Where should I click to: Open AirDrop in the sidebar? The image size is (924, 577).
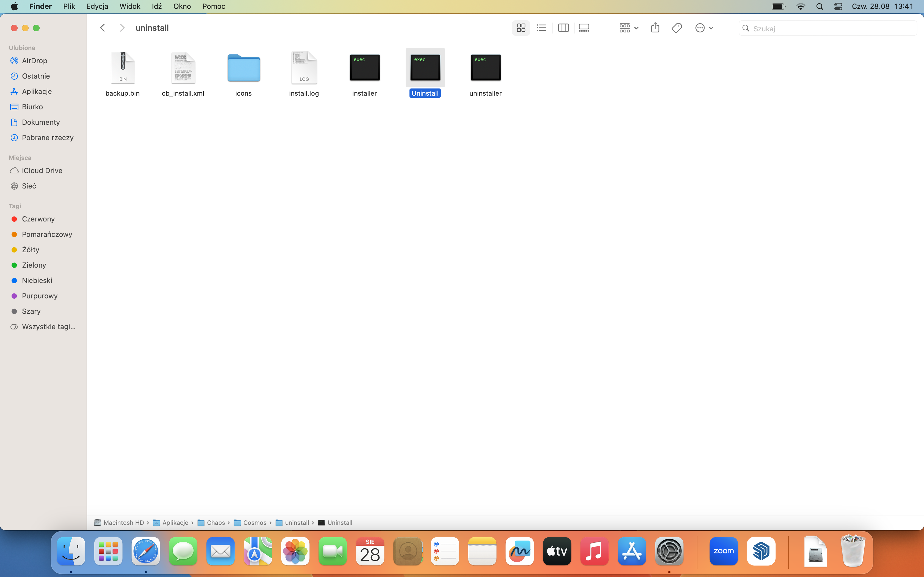tap(34, 61)
